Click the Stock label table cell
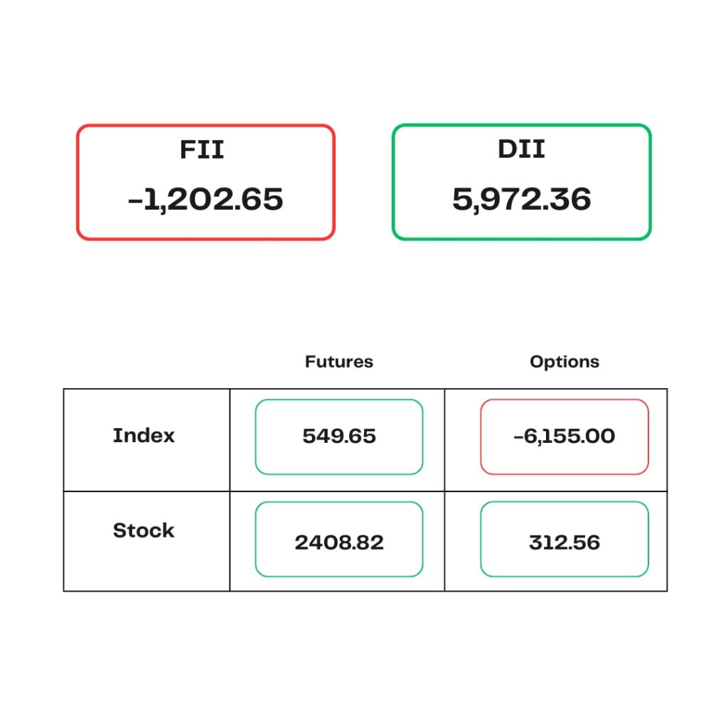Viewport: 728px width, 728px height. [146, 541]
